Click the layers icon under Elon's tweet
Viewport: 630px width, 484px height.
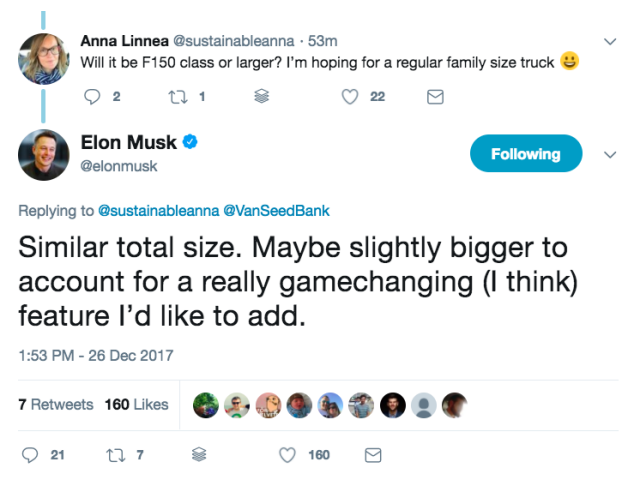click(198, 455)
